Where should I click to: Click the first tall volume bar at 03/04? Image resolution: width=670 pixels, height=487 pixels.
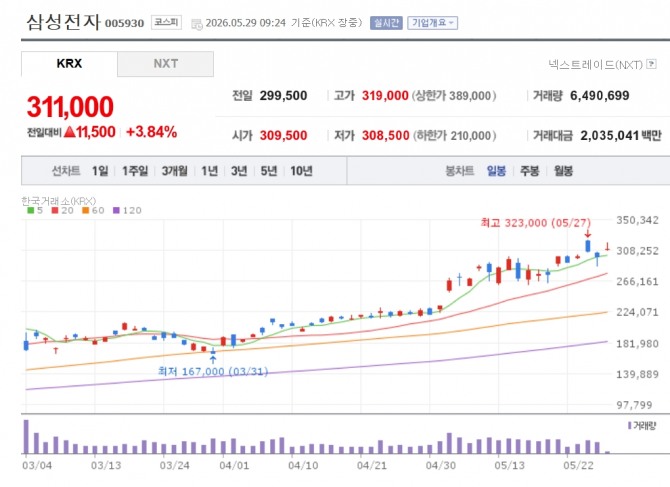[26, 437]
